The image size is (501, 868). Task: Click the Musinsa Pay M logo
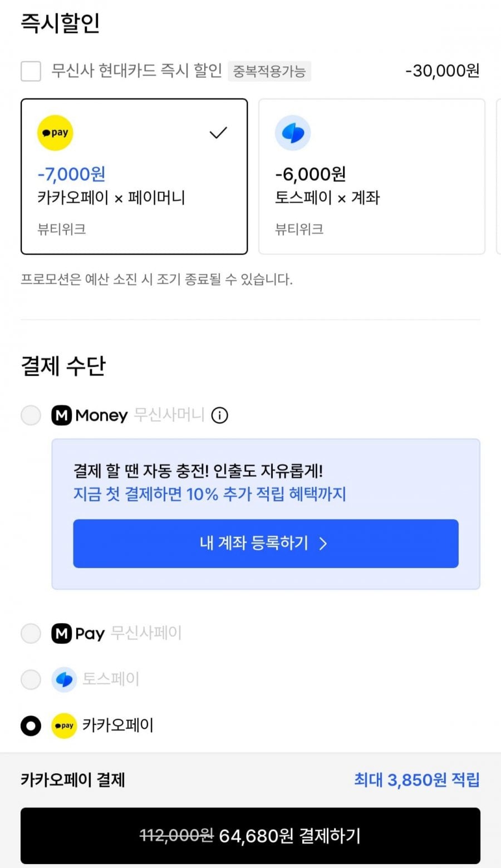click(61, 633)
